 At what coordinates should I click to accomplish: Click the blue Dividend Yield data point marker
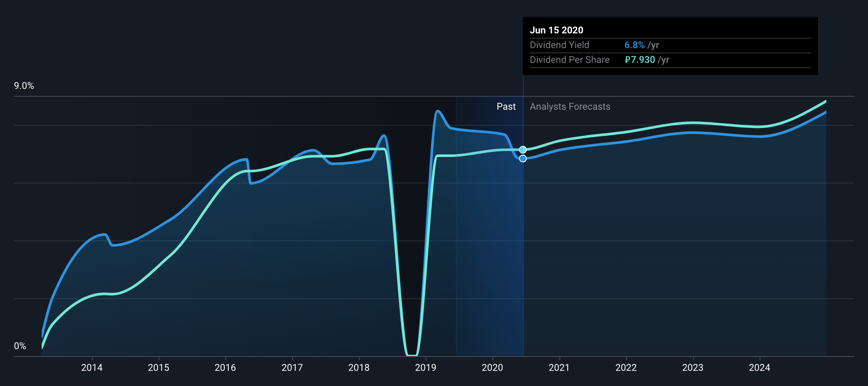click(x=523, y=158)
